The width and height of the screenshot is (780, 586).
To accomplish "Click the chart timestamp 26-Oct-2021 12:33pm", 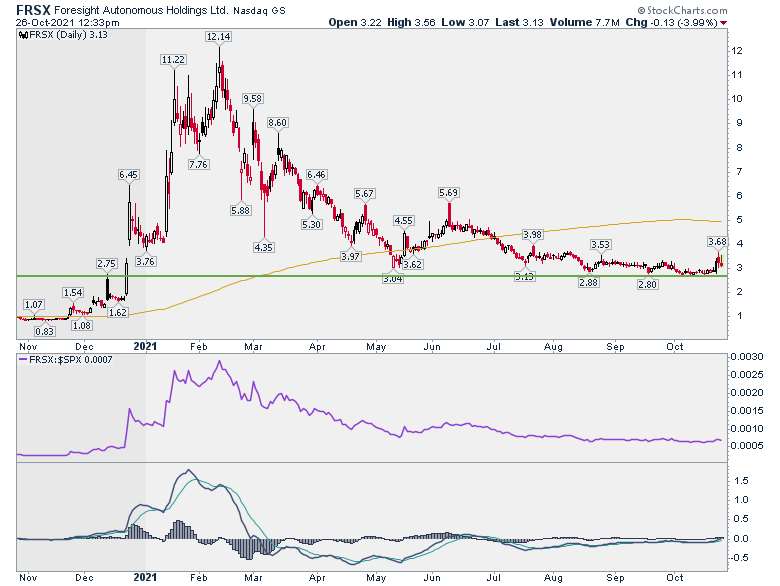I will (67, 22).
